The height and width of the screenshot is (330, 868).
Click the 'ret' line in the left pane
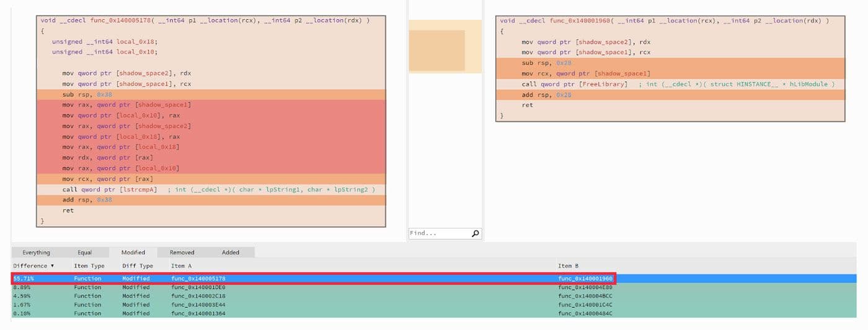[68, 211]
